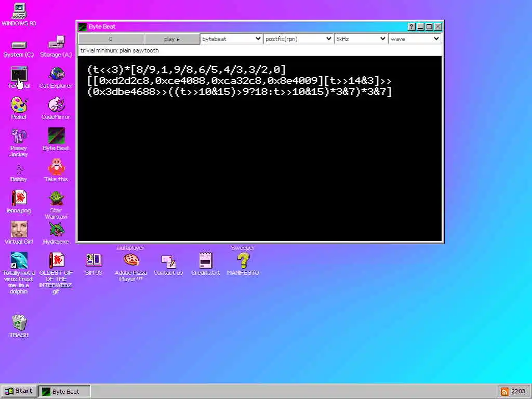
Task: Select Byte Beat taskbar button
Action: click(64, 392)
